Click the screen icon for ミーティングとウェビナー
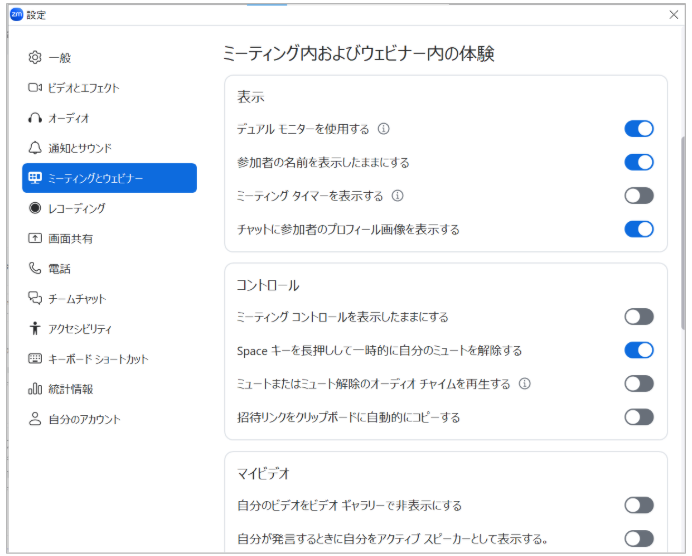 pyautogui.click(x=35, y=178)
